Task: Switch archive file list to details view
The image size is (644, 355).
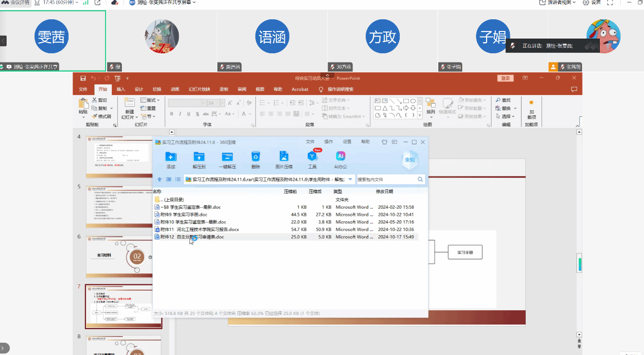Action: 178,179
